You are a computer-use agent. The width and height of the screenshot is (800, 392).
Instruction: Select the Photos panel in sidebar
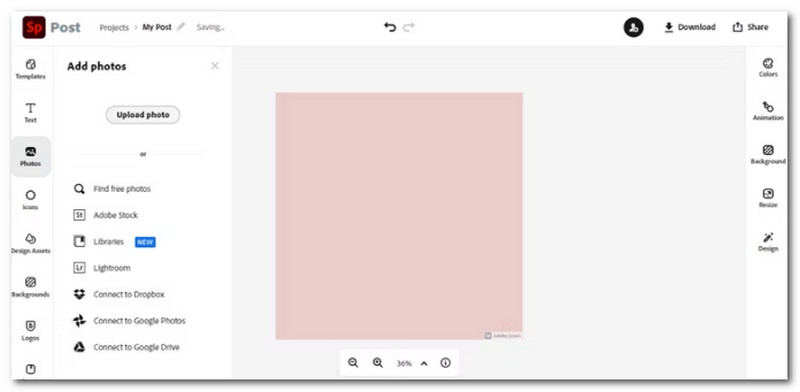click(31, 157)
